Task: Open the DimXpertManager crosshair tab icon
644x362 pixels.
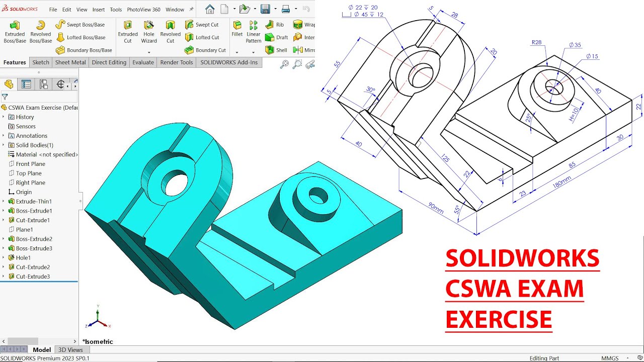Action: (60, 84)
